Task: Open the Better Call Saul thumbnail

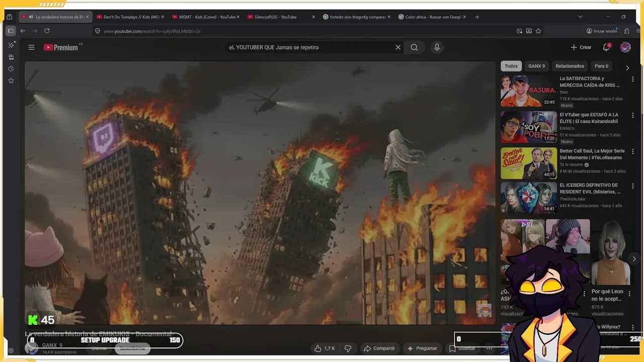Action: [529, 163]
